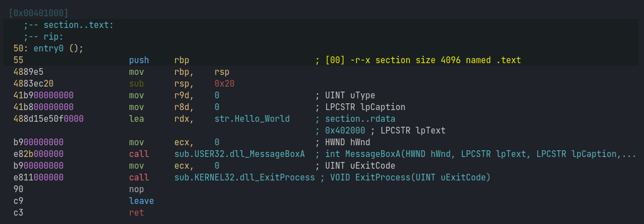Click the leave instruction
644x224 pixels.
(141, 201)
